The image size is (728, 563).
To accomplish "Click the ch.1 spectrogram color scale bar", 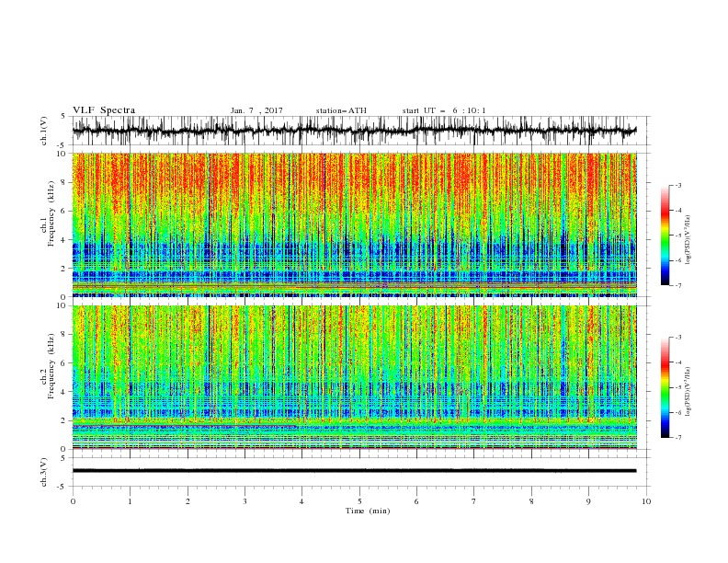I will tap(665, 236).
